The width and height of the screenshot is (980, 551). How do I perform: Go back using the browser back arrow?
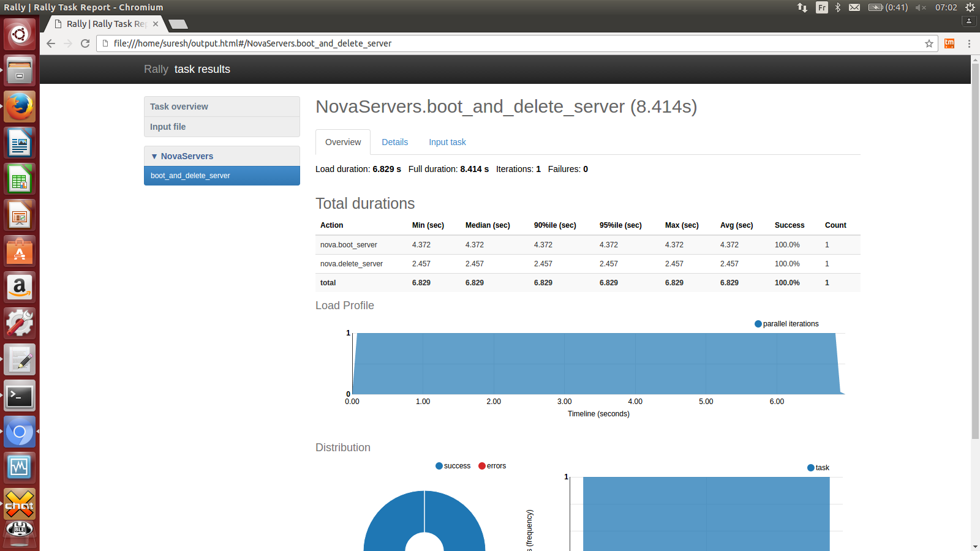click(51, 43)
